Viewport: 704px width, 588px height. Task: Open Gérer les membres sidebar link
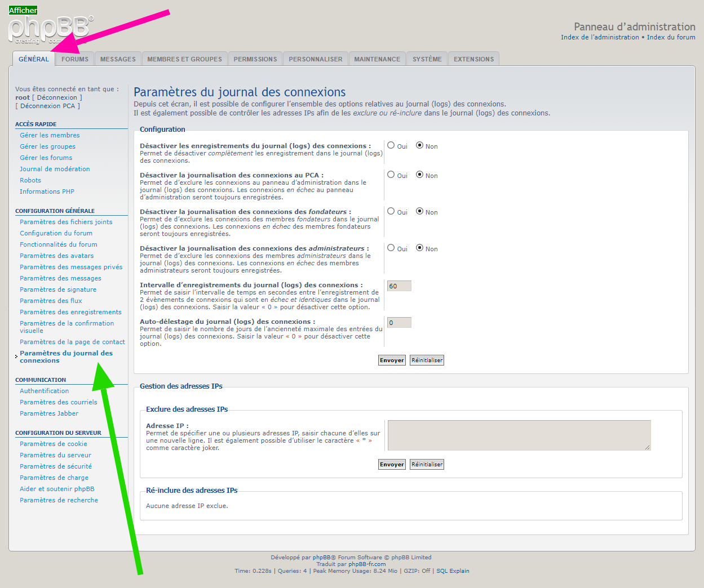(50, 135)
